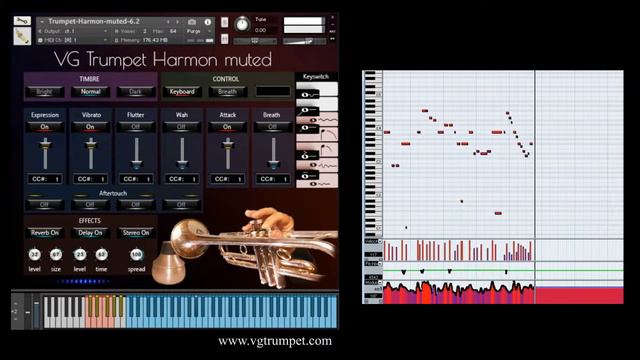Go to previous instrument preset arrow

tap(168, 21)
